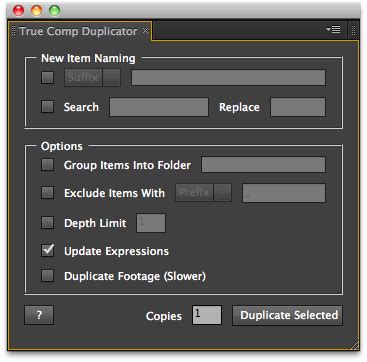Click the yellow minimize window button

37,10
